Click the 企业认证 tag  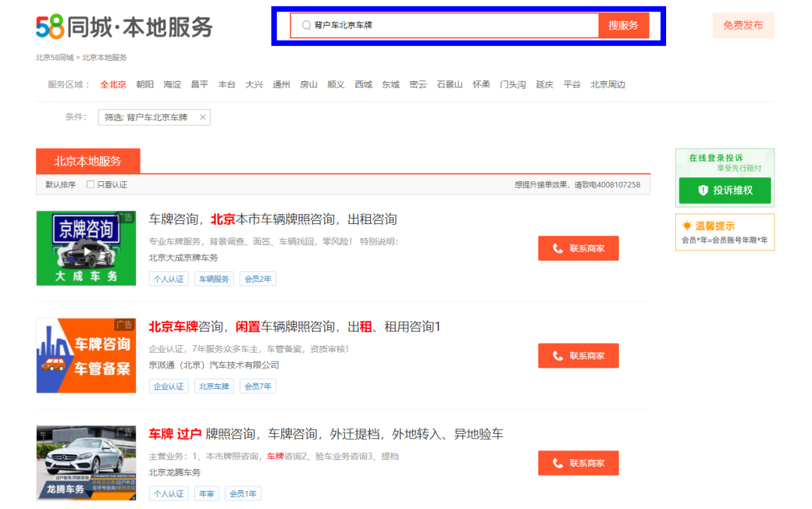(169, 386)
